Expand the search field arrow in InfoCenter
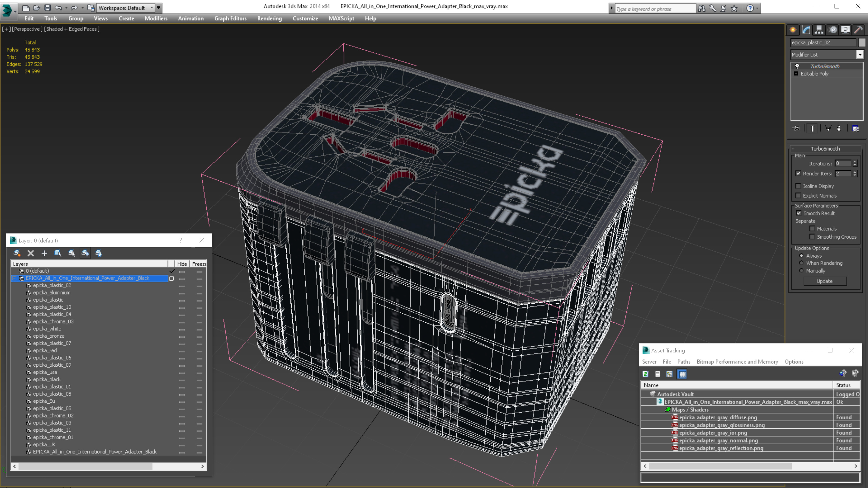The height and width of the screenshot is (488, 868). [612, 8]
